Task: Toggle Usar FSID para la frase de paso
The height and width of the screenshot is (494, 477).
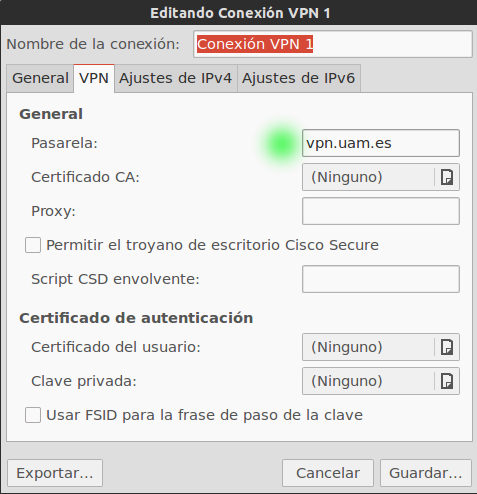Action: pos(33,415)
